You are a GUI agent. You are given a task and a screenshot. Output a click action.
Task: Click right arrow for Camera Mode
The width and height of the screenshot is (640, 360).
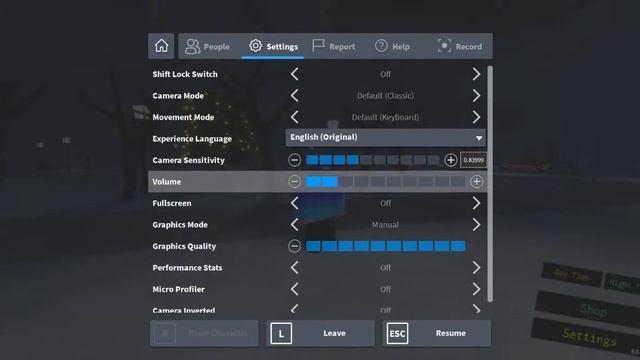[476, 96]
